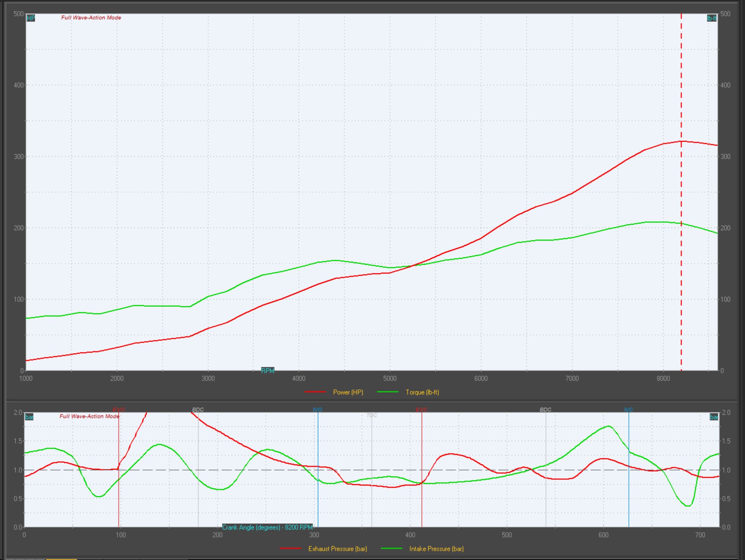Select the Power (HP) legend entry
The height and width of the screenshot is (560, 745).
coord(348,392)
